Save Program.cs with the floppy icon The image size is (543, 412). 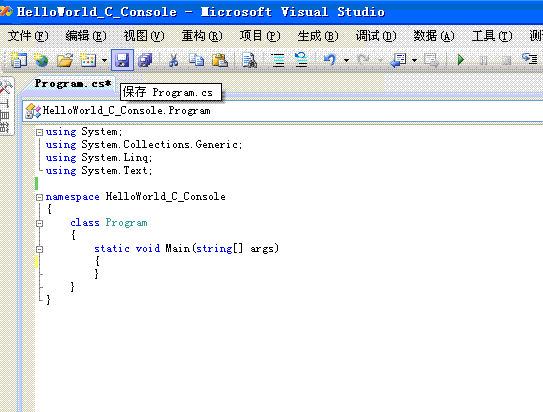click(x=122, y=60)
